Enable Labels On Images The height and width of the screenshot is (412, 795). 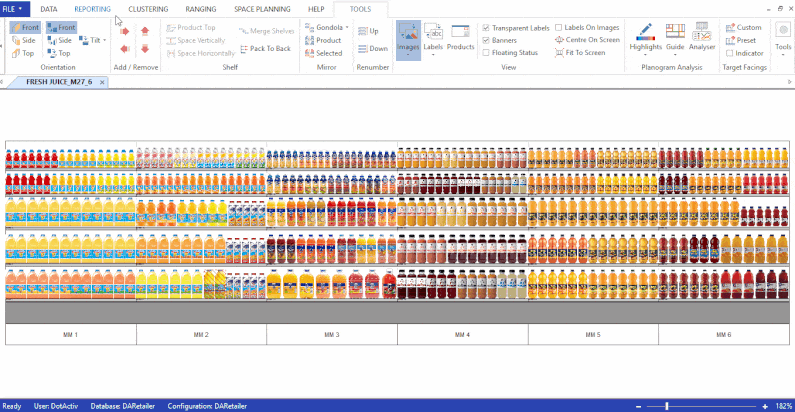pos(558,27)
